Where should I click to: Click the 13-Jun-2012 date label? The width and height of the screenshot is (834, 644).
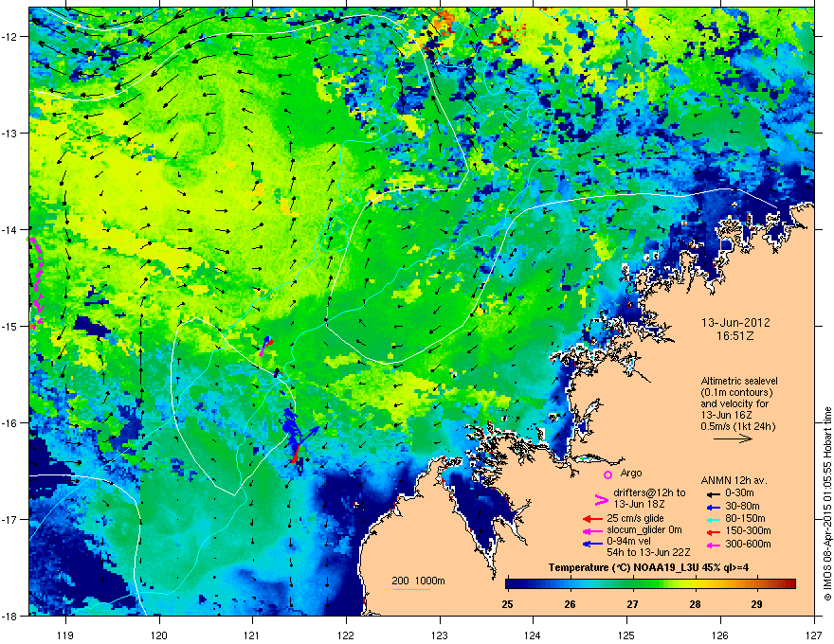(735, 323)
